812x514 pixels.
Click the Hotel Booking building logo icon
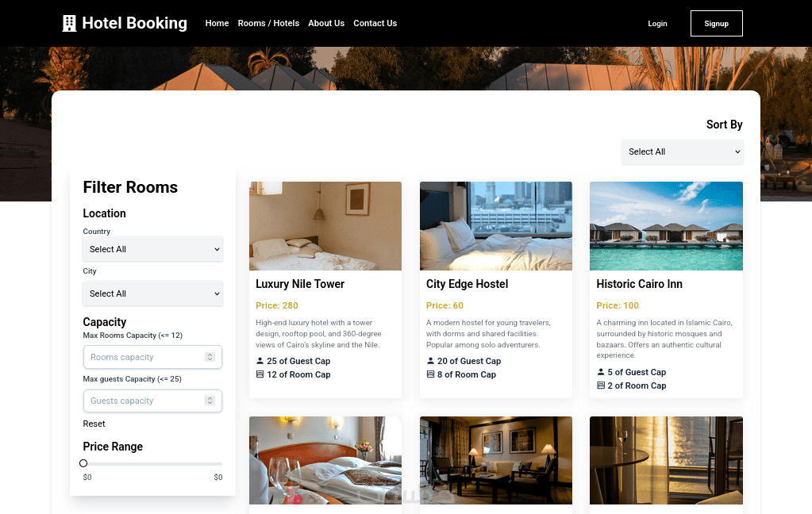tap(69, 23)
